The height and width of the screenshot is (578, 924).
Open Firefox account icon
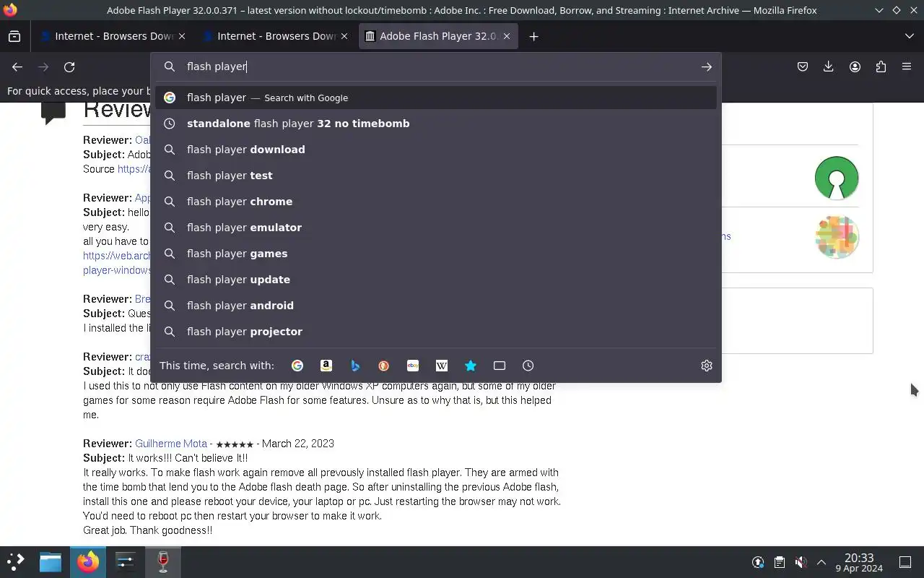(x=855, y=66)
